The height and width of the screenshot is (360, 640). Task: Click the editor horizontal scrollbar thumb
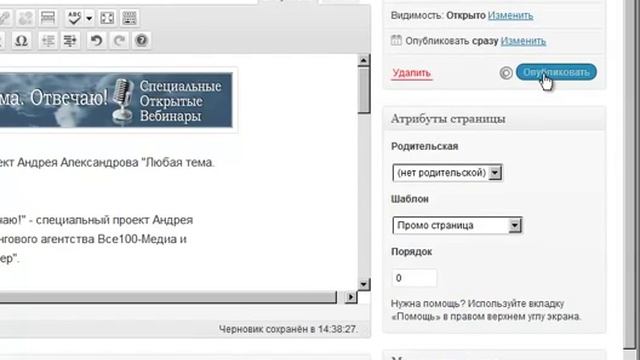(167, 298)
